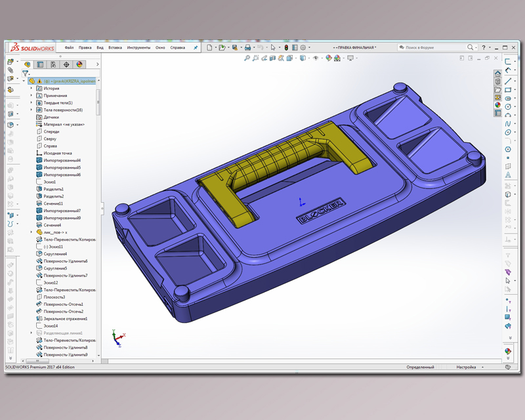
Task: Open the Инструменты menu
Action: (138, 47)
